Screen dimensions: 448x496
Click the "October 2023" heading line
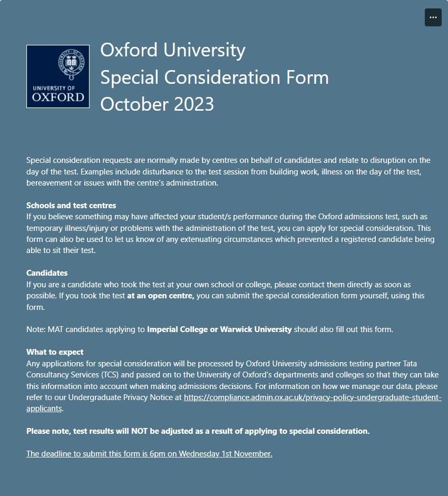(x=157, y=104)
